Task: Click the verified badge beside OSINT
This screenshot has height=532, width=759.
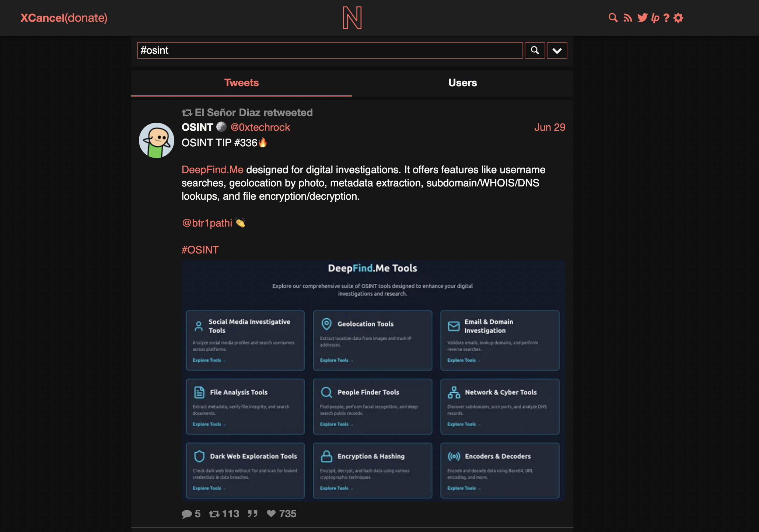Action: tap(221, 127)
